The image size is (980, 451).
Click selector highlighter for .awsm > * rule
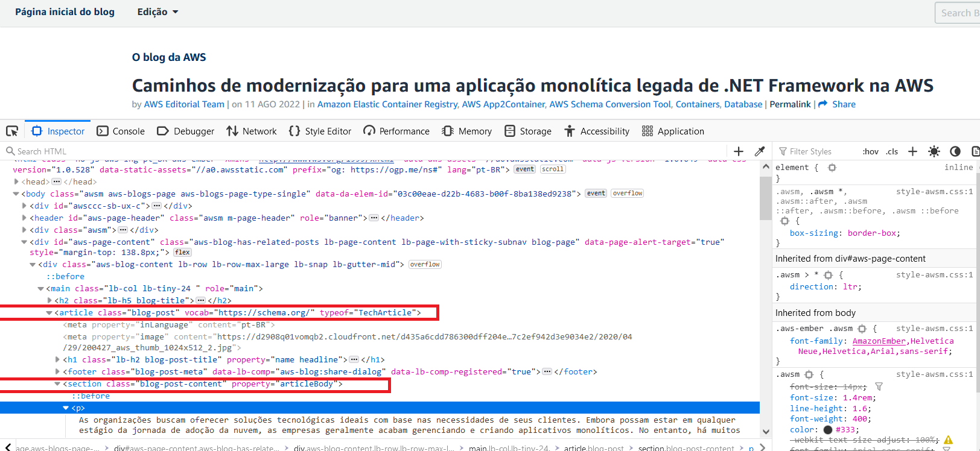(829, 275)
